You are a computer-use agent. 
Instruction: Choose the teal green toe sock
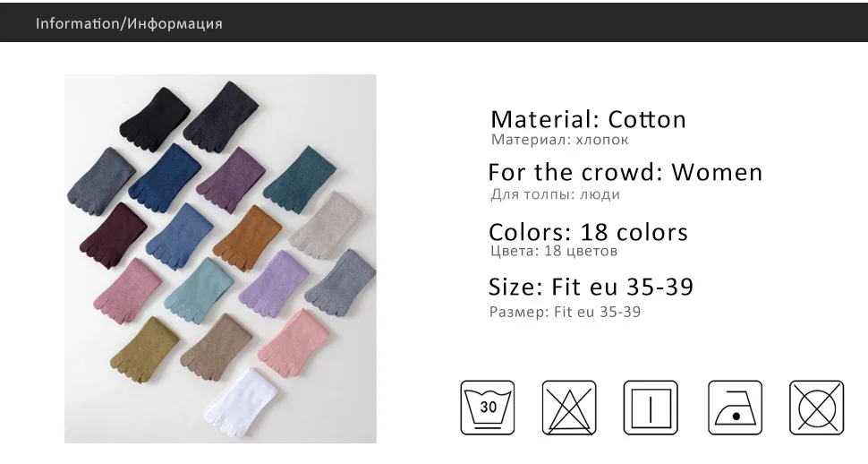(299, 180)
